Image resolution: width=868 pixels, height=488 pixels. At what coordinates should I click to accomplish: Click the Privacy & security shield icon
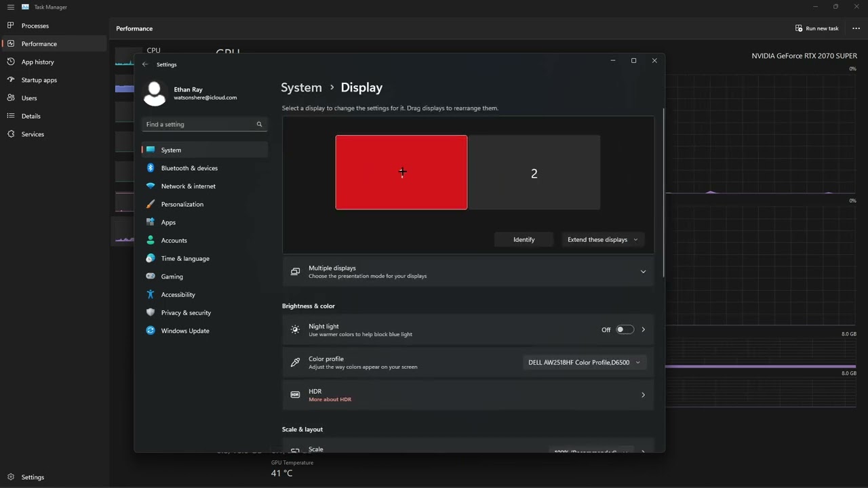[151, 312]
